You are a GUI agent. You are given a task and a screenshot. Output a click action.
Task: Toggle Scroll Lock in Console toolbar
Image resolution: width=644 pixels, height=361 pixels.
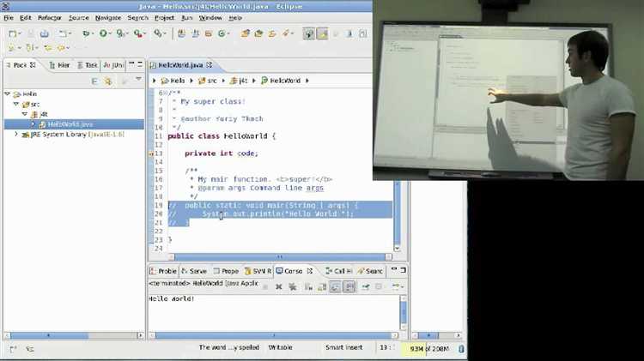point(322,286)
